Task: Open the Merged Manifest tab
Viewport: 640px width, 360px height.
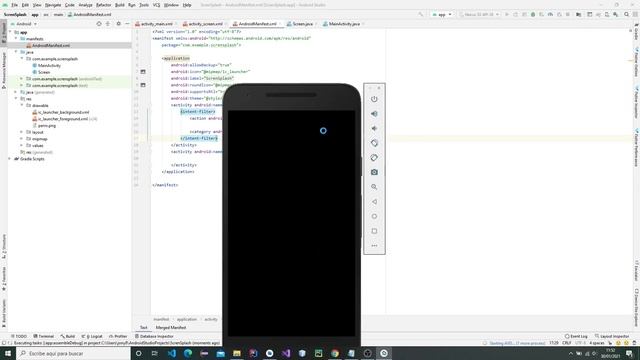Action: pos(171,327)
